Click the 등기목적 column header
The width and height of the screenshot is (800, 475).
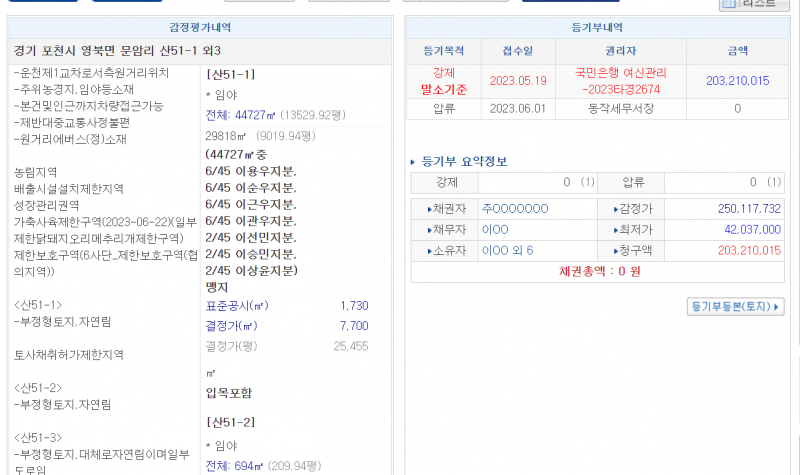click(x=443, y=51)
